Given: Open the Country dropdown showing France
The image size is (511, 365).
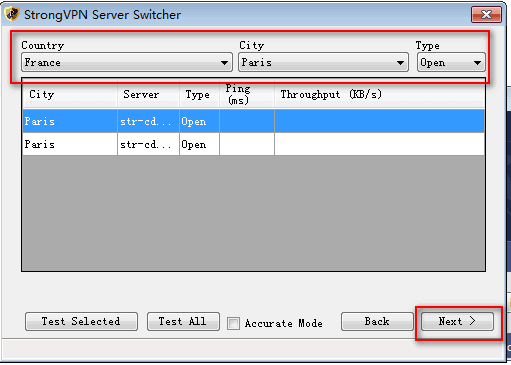Looking at the screenshot, I should (x=127, y=62).
